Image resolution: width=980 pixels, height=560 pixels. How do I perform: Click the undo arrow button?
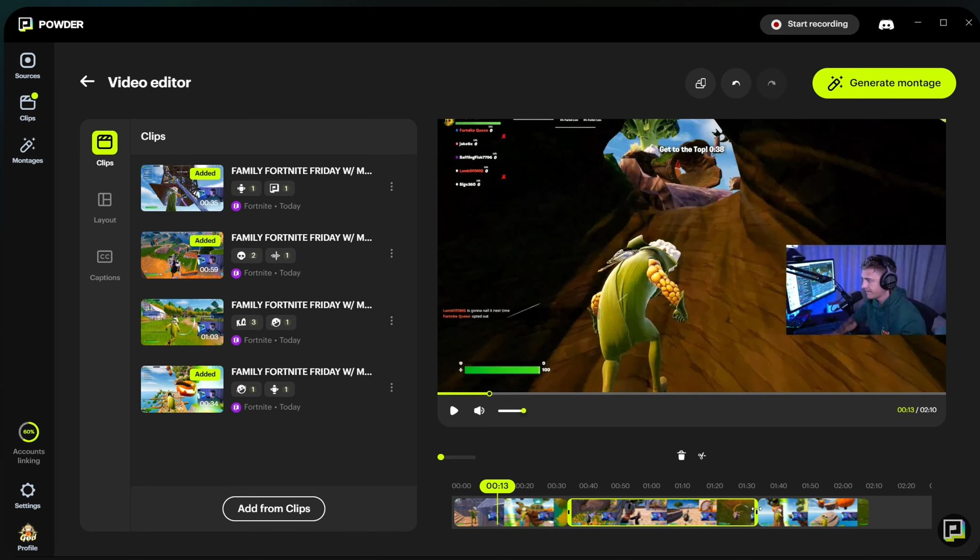(736, 83)
